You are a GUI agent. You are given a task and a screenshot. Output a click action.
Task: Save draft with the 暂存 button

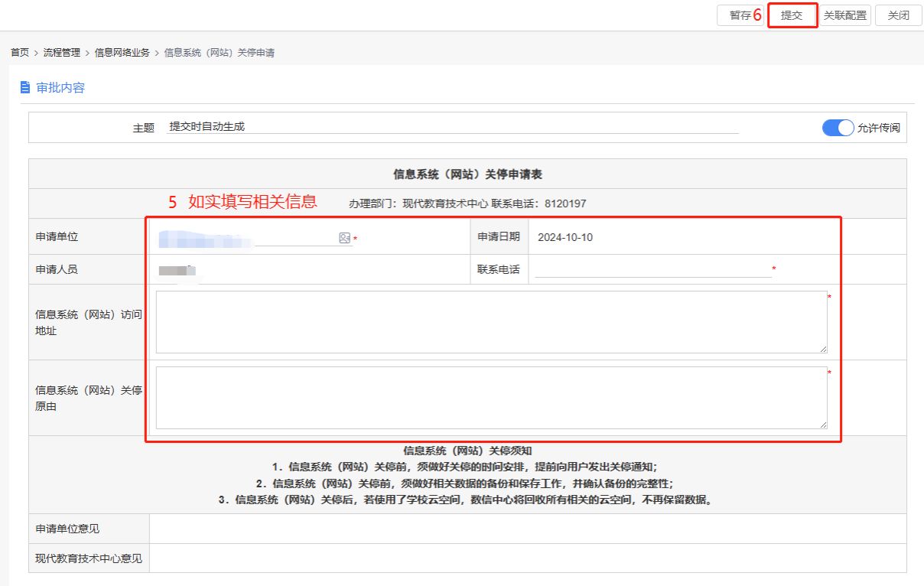(x=739, y=16)
